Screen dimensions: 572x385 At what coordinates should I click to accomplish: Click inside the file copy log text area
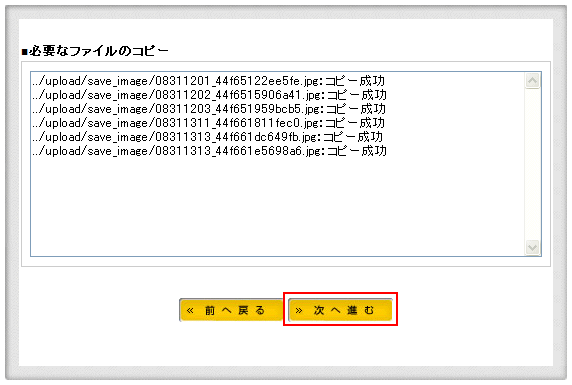[x=286, y=164]
